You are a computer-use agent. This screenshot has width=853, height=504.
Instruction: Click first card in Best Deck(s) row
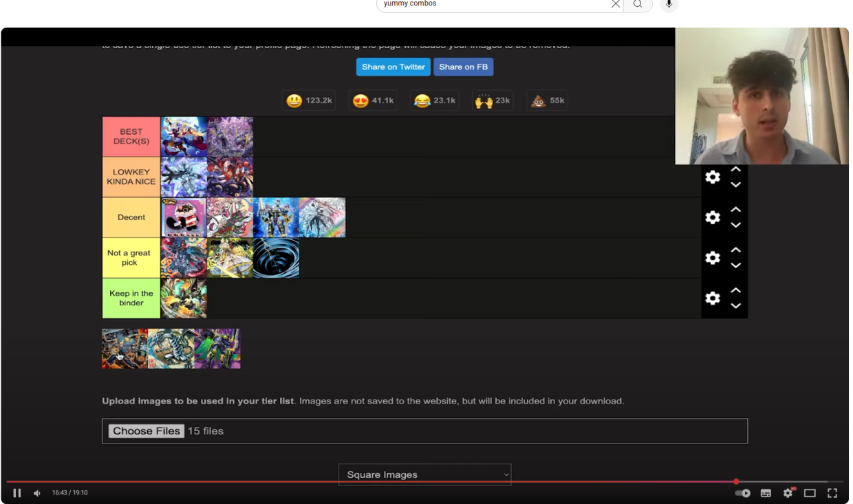tap(184, 137)
